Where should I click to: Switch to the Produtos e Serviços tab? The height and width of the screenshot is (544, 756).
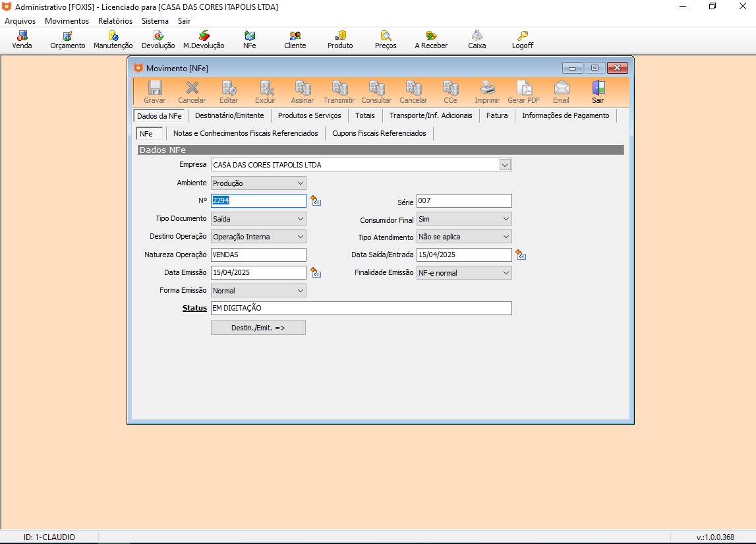click(309, 115)
